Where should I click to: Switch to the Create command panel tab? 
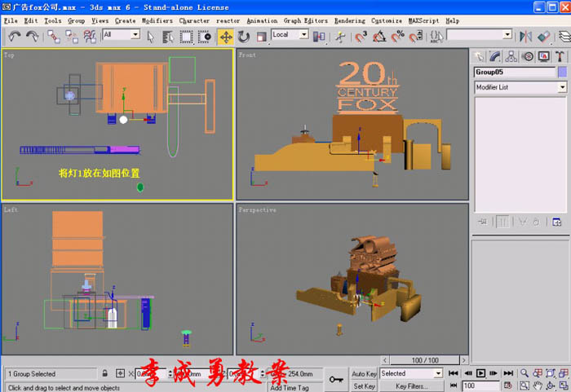(x=479, y=56)
